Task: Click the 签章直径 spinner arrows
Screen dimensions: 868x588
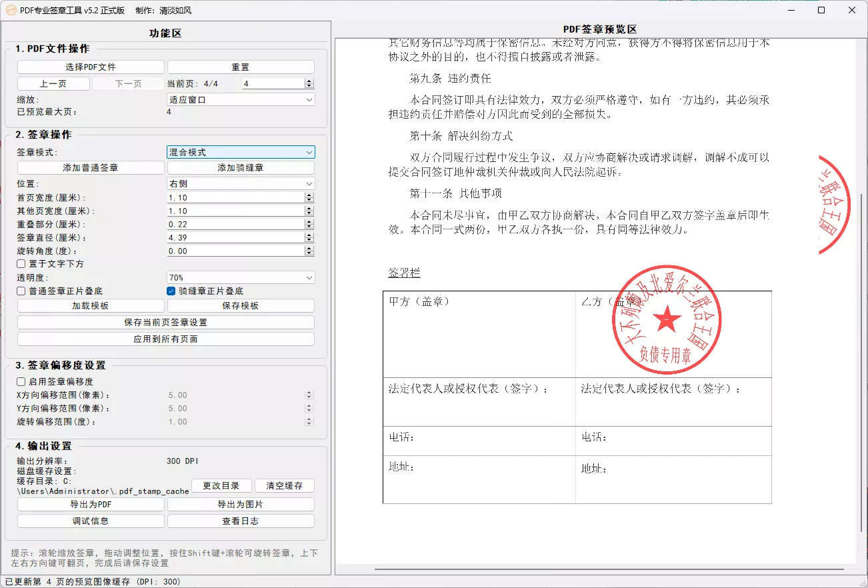Action: pos(309,237)
